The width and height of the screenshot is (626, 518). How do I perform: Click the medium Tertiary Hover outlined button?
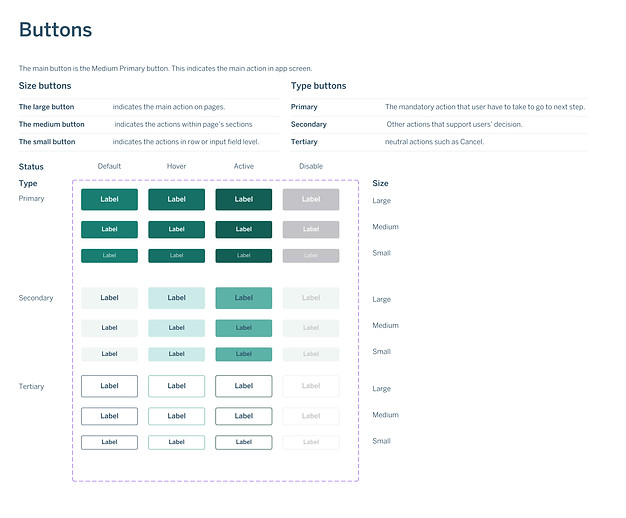pyautogui.click(x=176, y=416)
